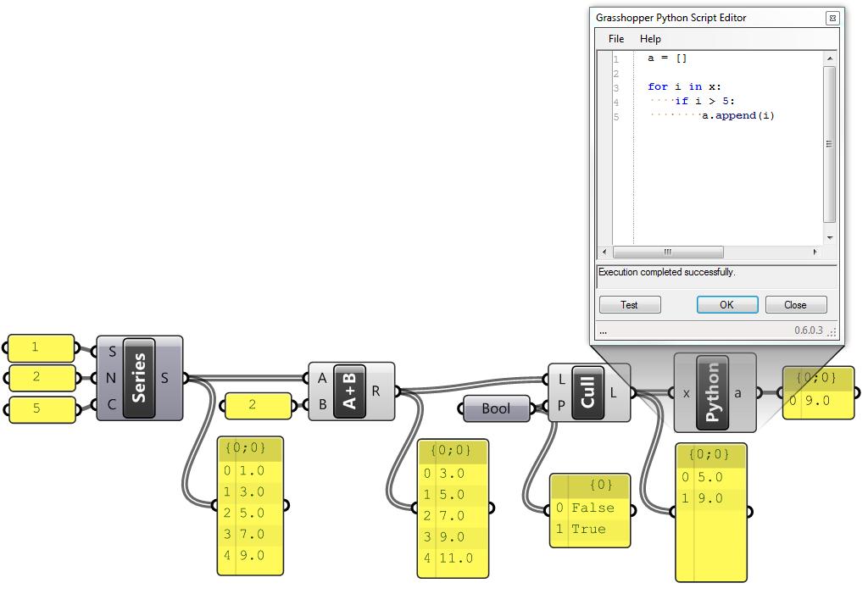Select the Python component name bar
Screen dimensions: 868x594
(712, 392)
